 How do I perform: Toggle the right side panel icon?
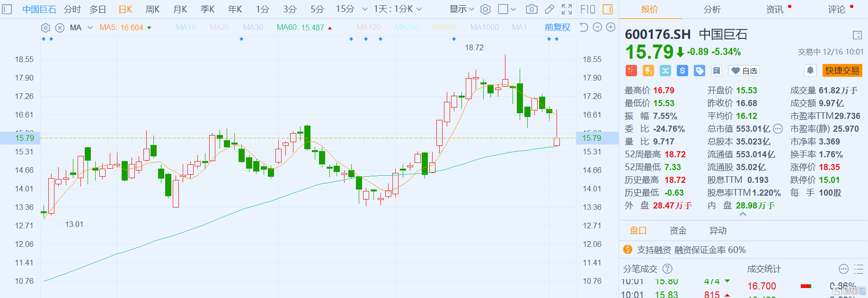(x=608, y=9)
